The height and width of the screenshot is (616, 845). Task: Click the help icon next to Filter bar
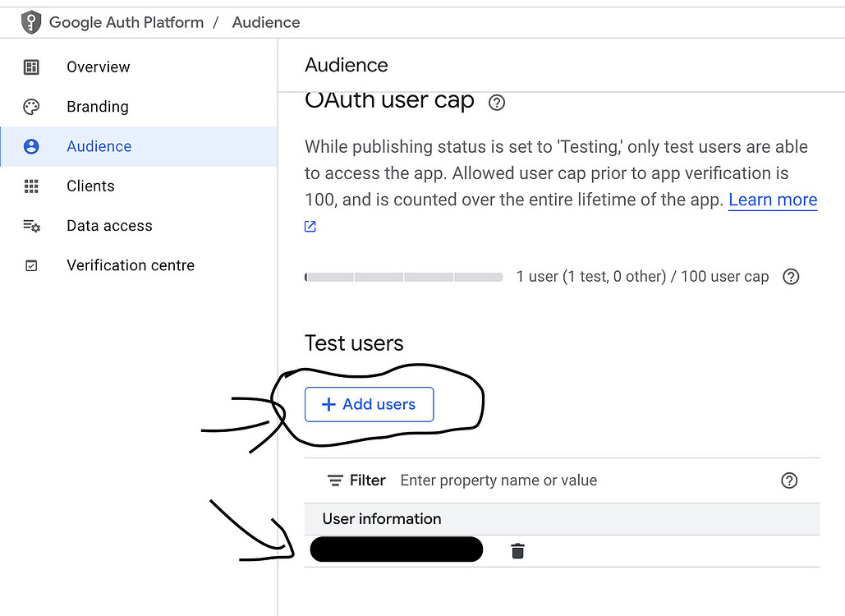789,480
